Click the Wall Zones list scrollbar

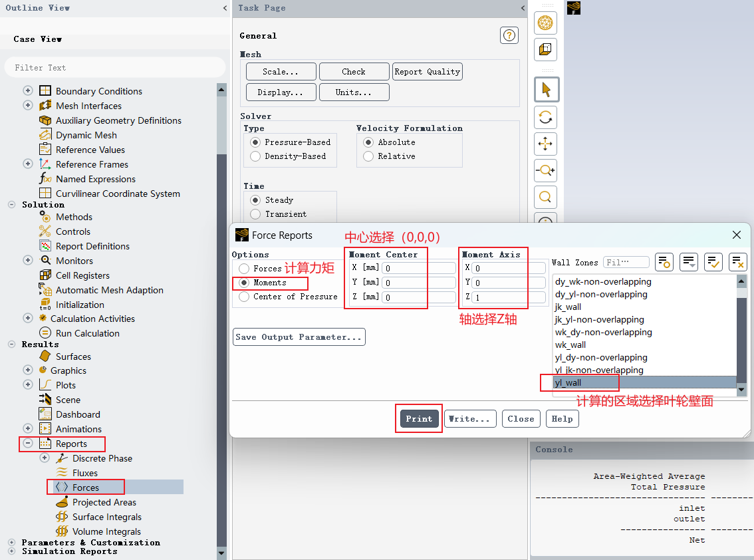coord(741,335)
